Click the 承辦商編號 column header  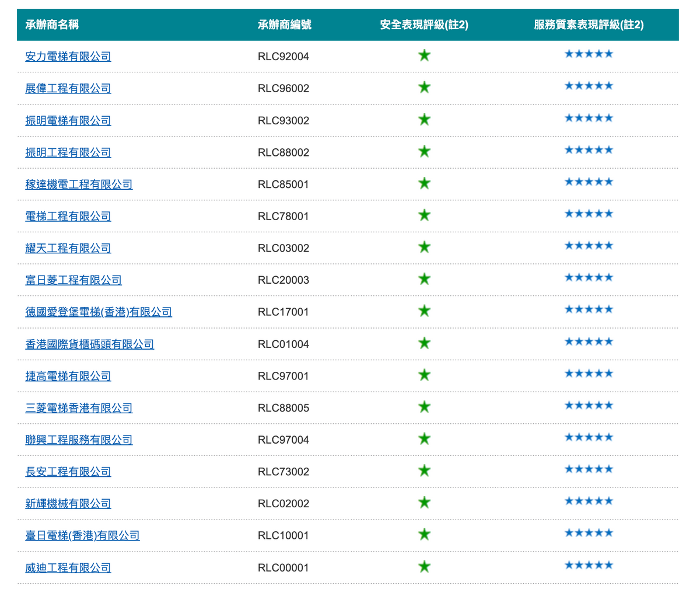click(x=285, y=25)
